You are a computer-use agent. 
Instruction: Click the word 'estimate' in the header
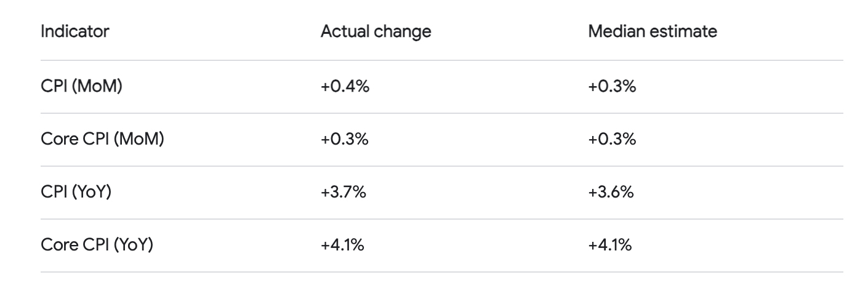686,31
